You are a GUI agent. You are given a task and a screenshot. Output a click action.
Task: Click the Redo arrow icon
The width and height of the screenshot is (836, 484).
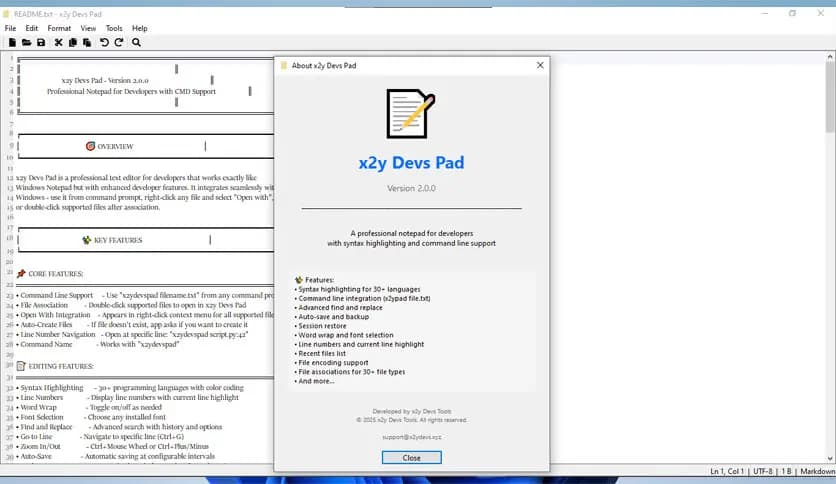119,42
